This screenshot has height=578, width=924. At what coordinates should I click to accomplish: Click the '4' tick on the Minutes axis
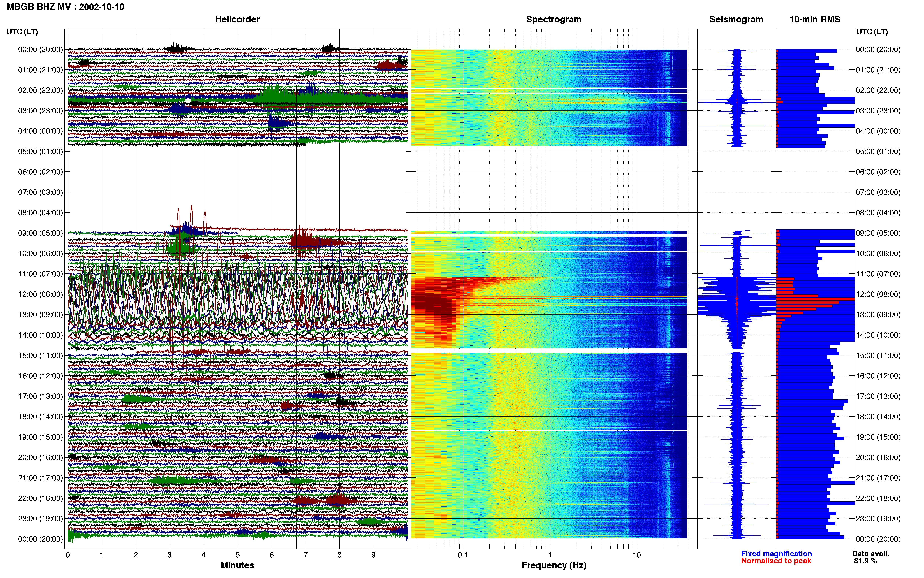click(x=204, y=555)
